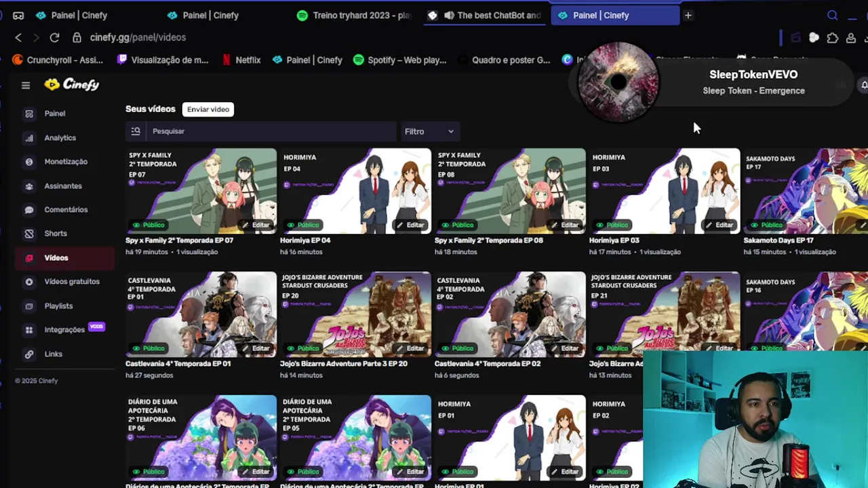Image resolution: width=868 pixels, height=488 pixels.
Task: Open Integrações section
Action: (64, 329)
